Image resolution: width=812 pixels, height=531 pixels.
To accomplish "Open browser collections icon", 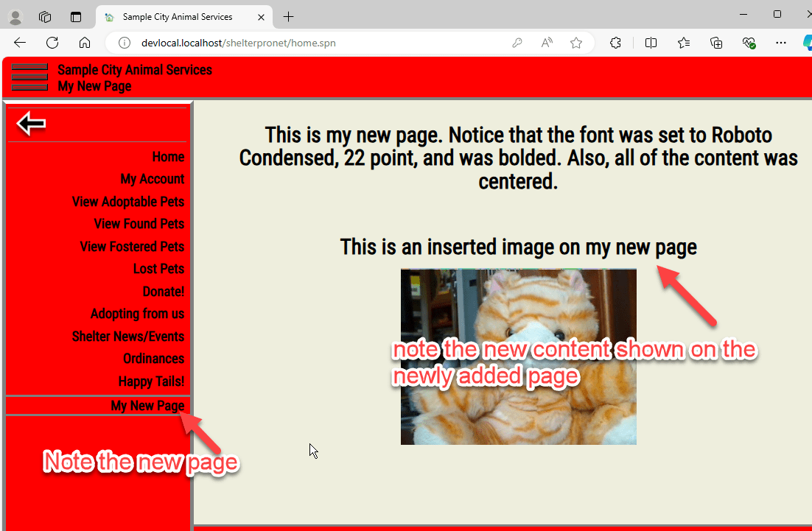I will point(716,43).
